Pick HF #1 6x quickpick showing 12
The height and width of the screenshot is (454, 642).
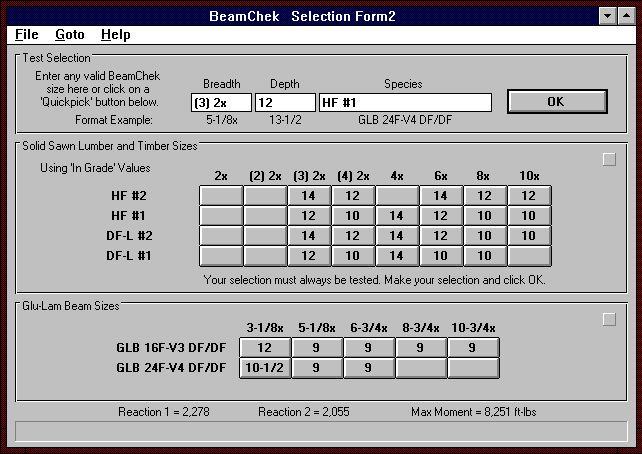coord(441,215)
